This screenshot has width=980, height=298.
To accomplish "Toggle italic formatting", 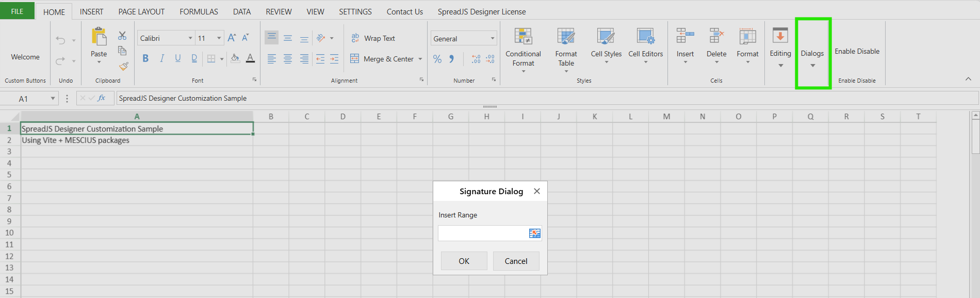I will (x=162, y=58).
